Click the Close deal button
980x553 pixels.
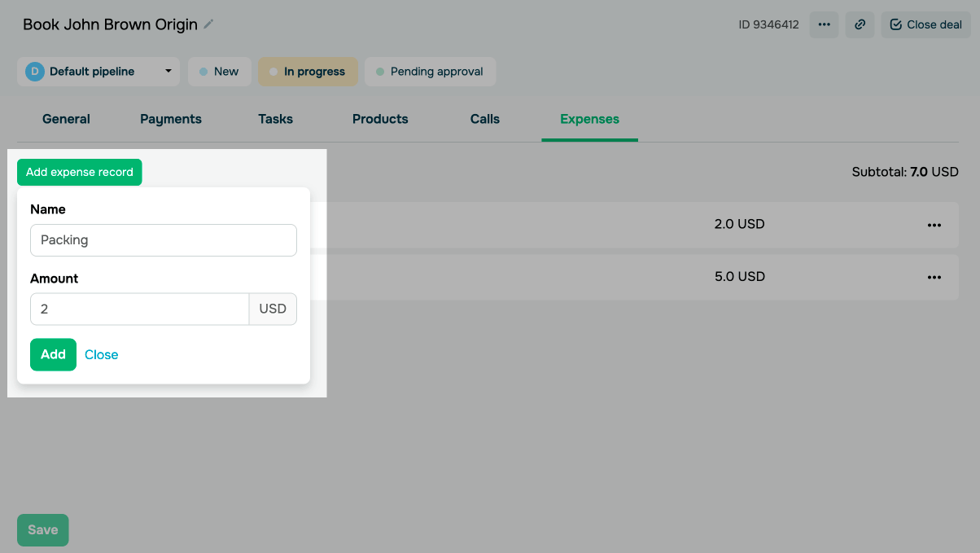click(x=925, y=24)
